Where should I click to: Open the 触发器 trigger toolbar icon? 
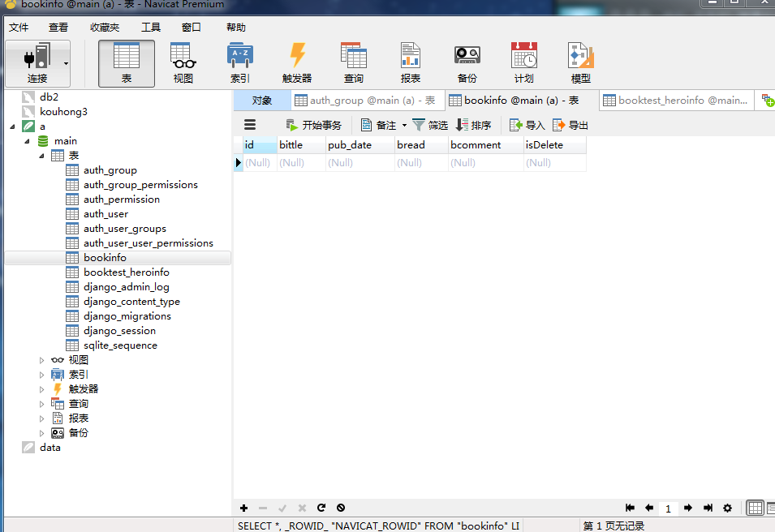point(297,63)
